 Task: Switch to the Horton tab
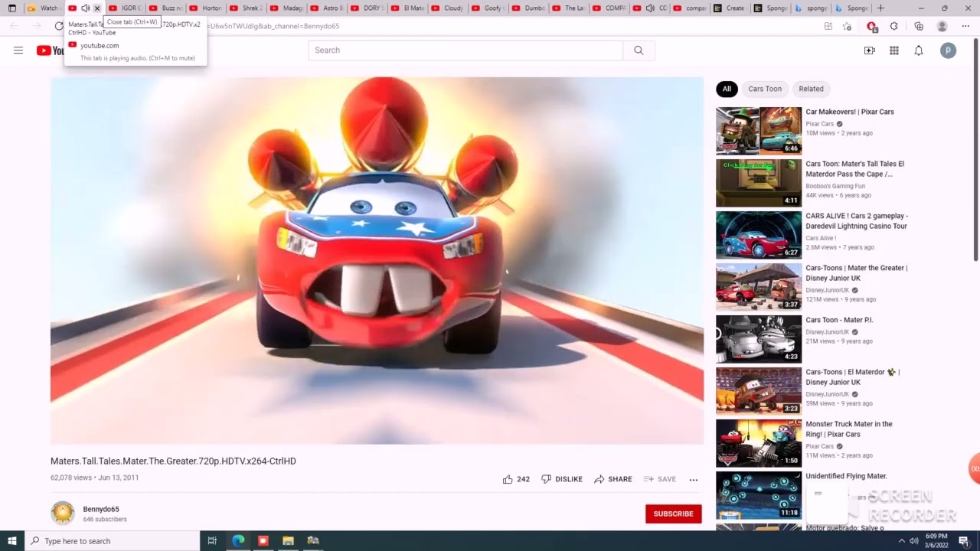206,8
